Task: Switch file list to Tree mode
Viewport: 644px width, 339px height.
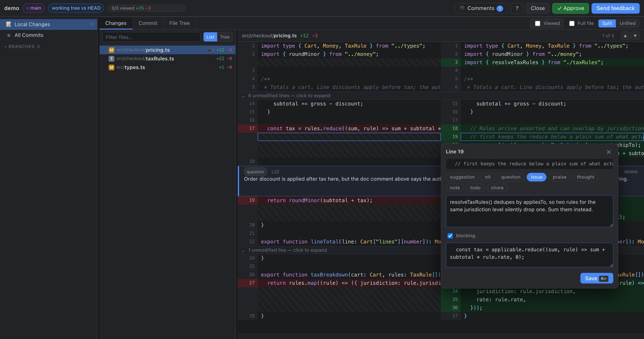Action: (225, 37)
